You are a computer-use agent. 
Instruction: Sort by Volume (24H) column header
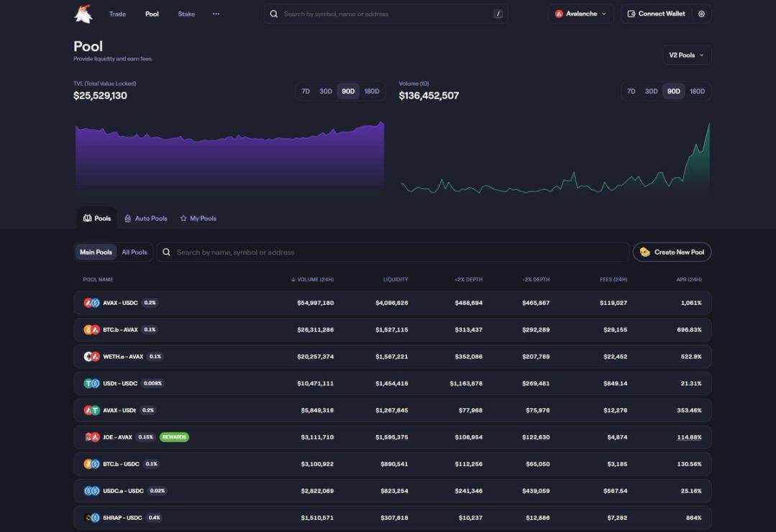312,280
